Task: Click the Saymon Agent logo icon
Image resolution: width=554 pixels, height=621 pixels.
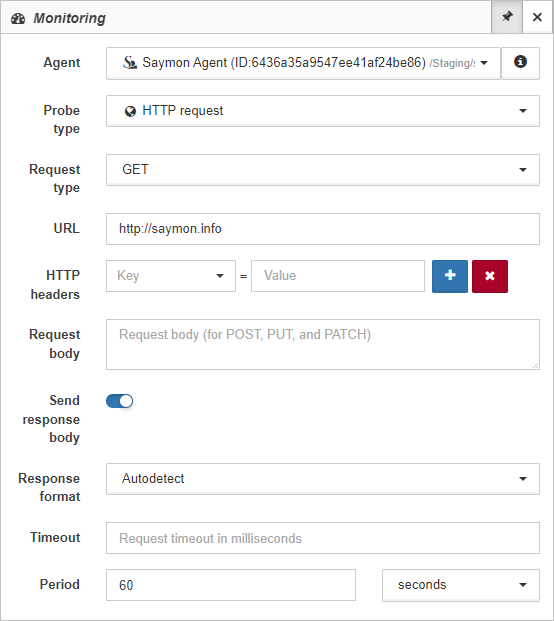Action: tap(130, 63)
